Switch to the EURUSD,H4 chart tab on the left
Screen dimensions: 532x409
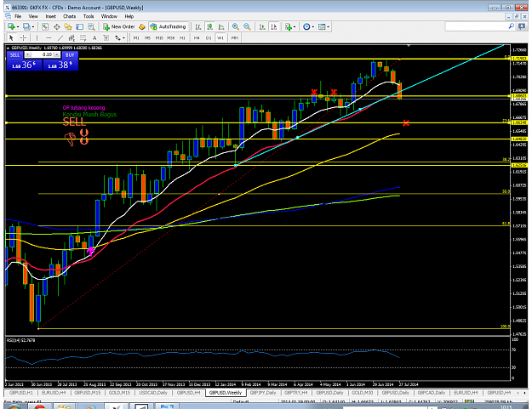(54, 393)
